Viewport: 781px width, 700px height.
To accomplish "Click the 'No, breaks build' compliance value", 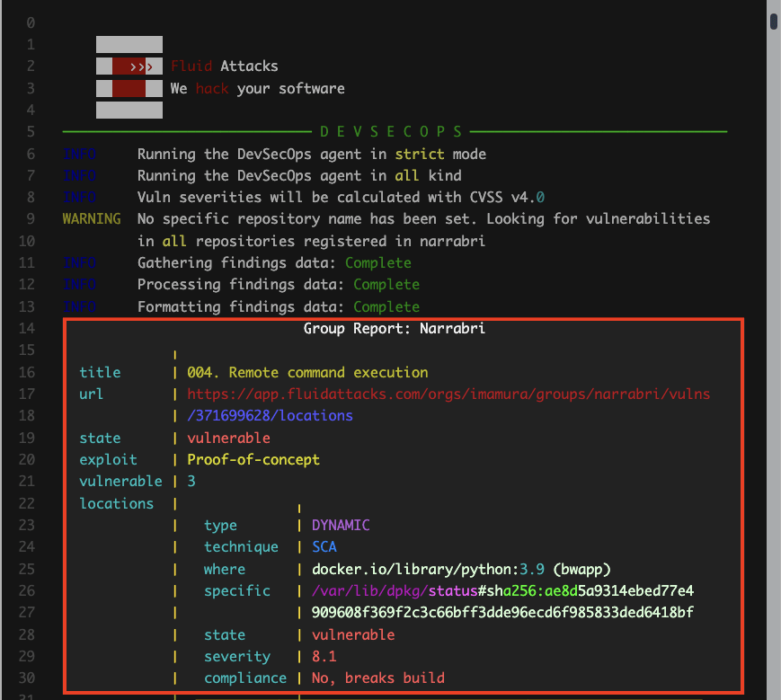I will 378,678.
